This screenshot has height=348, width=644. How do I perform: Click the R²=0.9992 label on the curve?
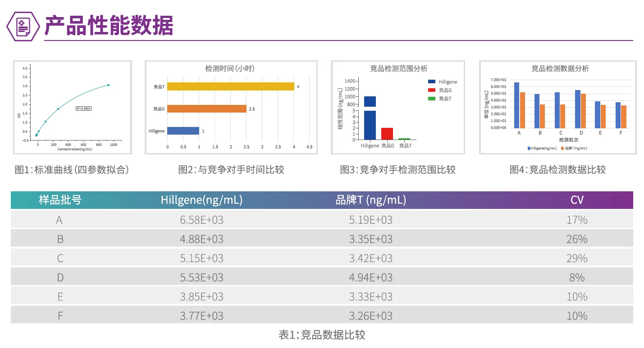[x=83, y=108]
